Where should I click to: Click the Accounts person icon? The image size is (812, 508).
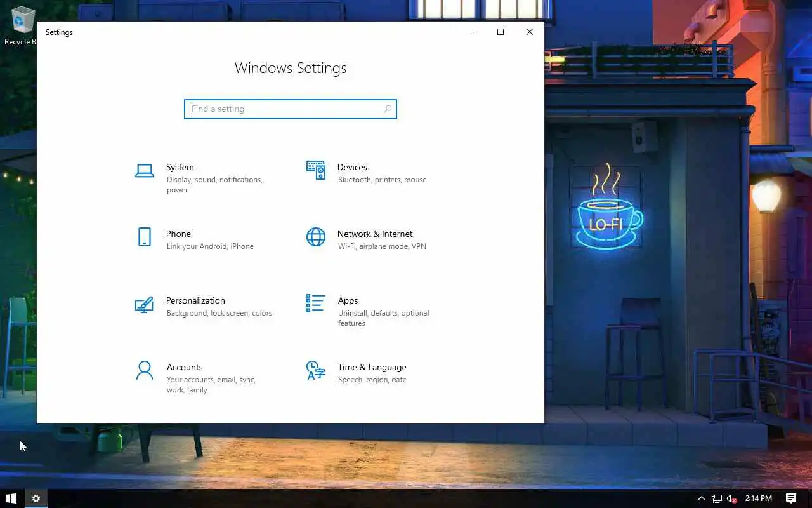click(x=145, y=370)
